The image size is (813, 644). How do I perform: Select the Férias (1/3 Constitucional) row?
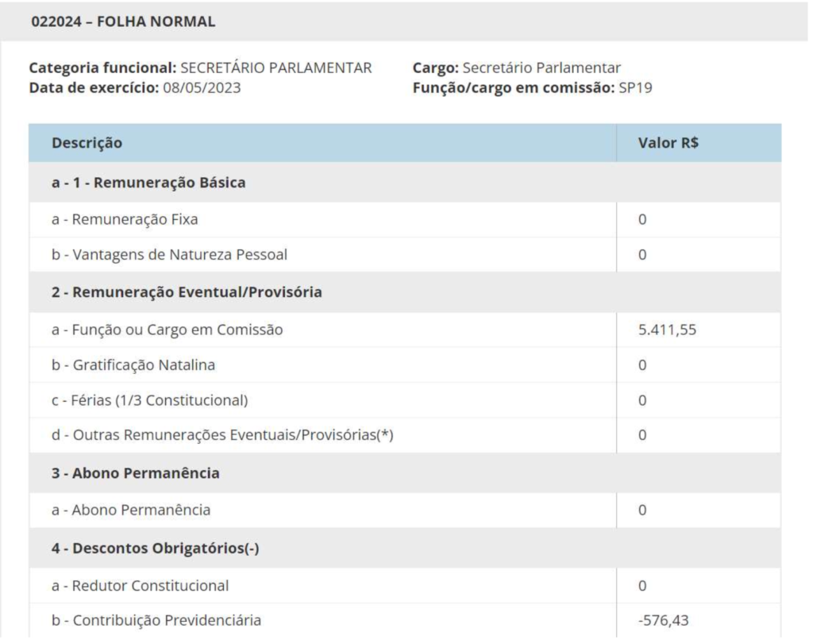click(x=150, y=400)
